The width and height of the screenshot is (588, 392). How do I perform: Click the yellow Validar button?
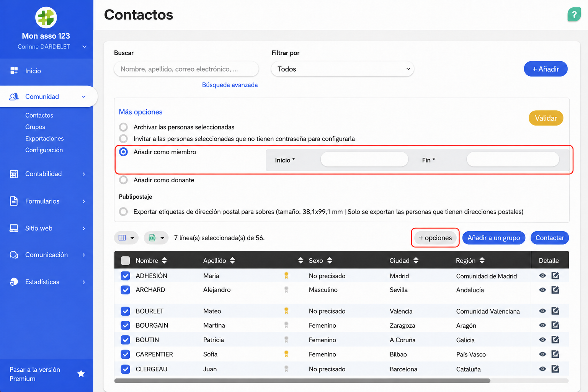click(546, 118)
